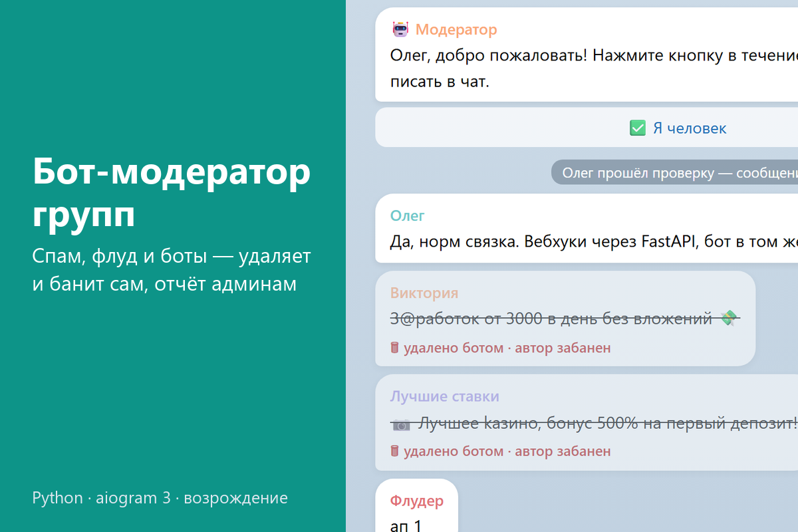Click the camera emoji in the casino message

coord(400,423)
